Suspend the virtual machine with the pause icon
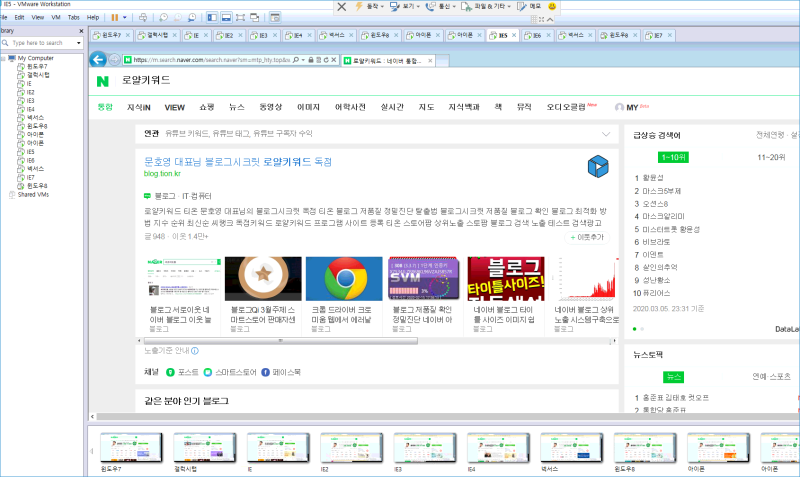Image resolution: width=800 pixels, height=477 pixels. pyautogui.click(x=114, y=17)
